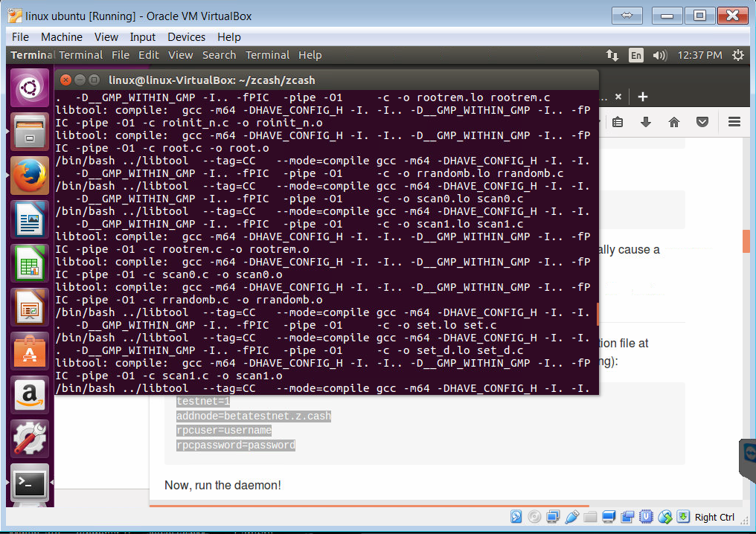Click VirtualBox title bar double-arrow button
The image size is (756, 534).
(x=627, y=16)
